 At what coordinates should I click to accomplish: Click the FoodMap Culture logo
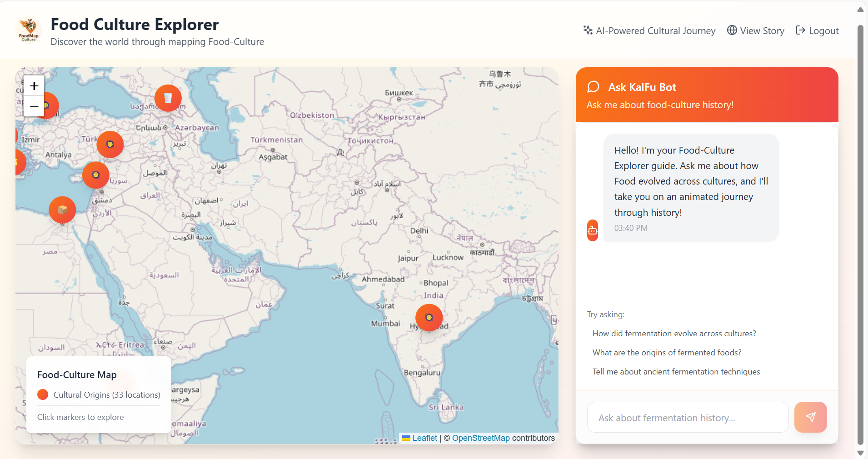28,30
